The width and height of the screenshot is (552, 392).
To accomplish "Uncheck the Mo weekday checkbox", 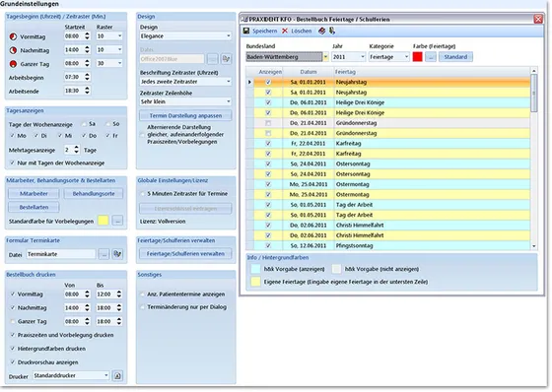I will point(12,136).
